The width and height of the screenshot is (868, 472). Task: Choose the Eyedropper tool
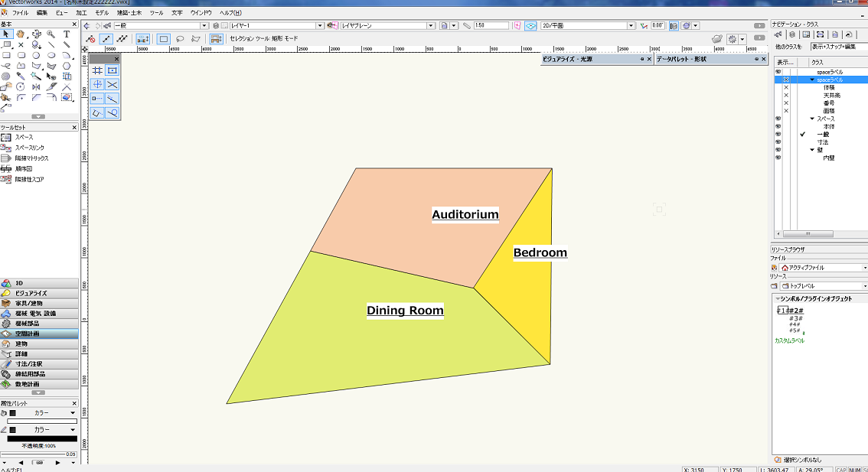[20, 76]
